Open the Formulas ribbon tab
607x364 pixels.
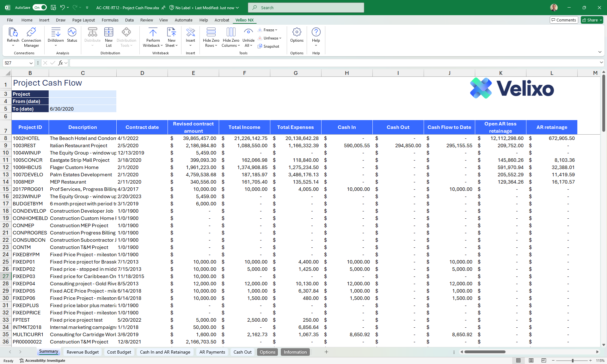(110, 20)
